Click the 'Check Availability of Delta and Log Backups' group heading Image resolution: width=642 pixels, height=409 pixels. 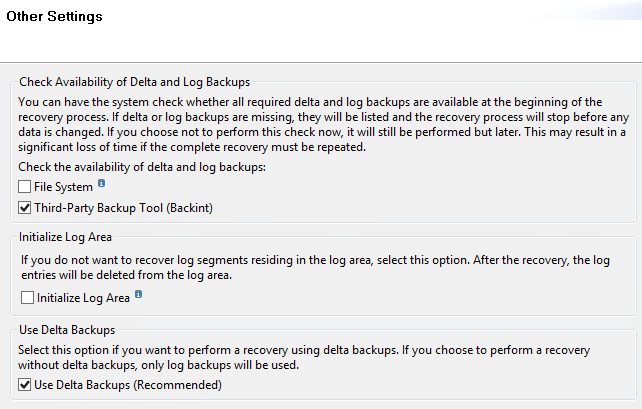coord(135,81)
